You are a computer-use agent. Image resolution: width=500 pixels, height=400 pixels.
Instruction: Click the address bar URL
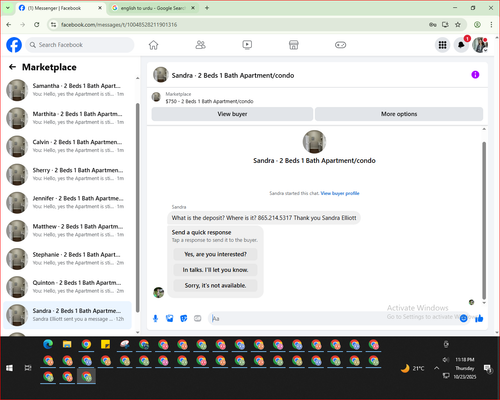click(x=119, y=25)
